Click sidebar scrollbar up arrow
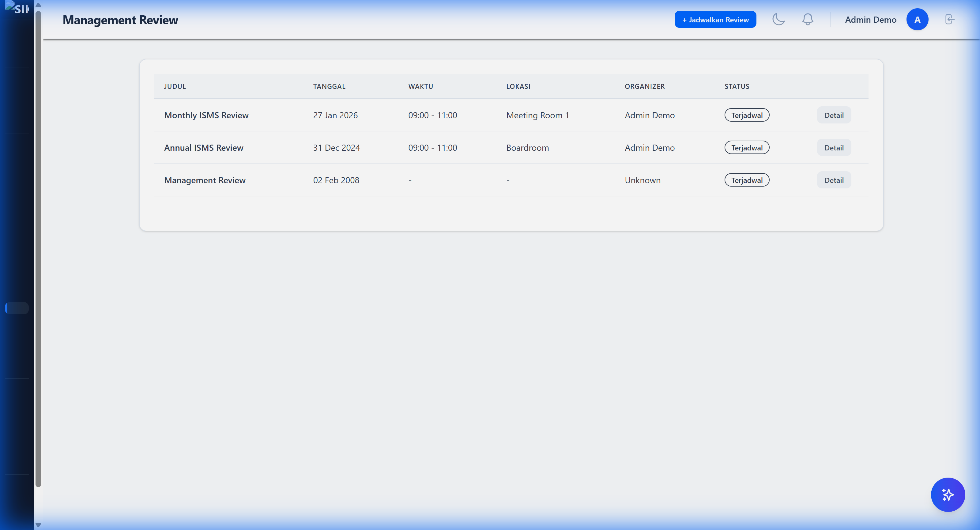 [38, 5]
